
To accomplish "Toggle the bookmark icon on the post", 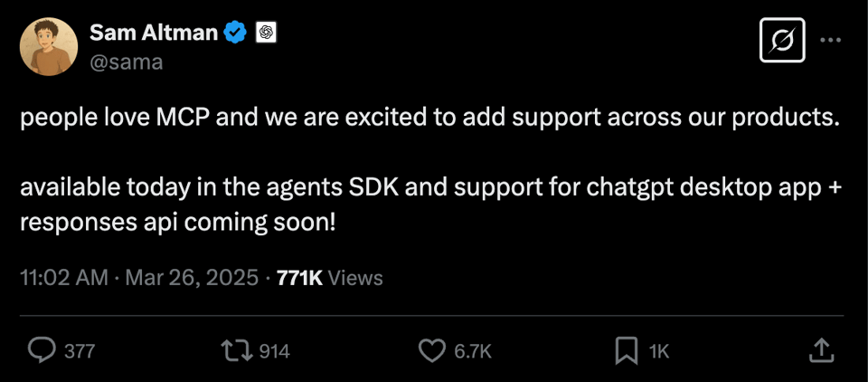I will click(x=626, y=350).
